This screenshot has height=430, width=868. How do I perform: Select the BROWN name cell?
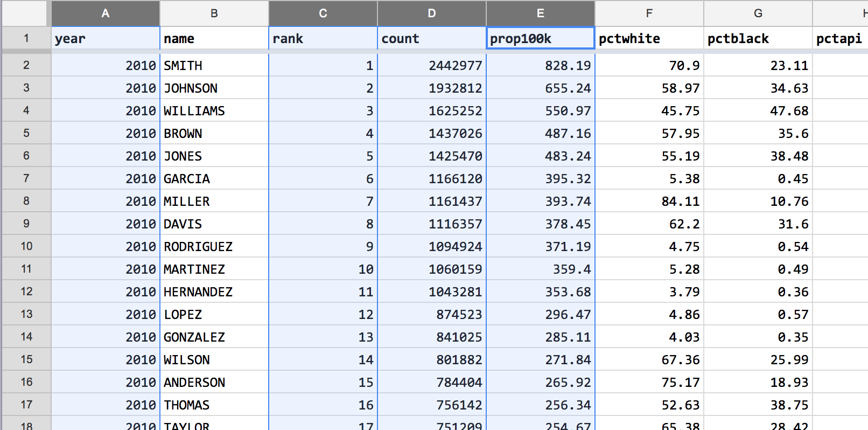click(214, 133)
